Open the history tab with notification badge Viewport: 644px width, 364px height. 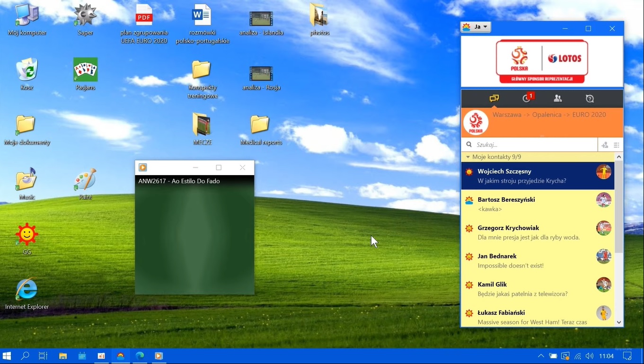527,98
